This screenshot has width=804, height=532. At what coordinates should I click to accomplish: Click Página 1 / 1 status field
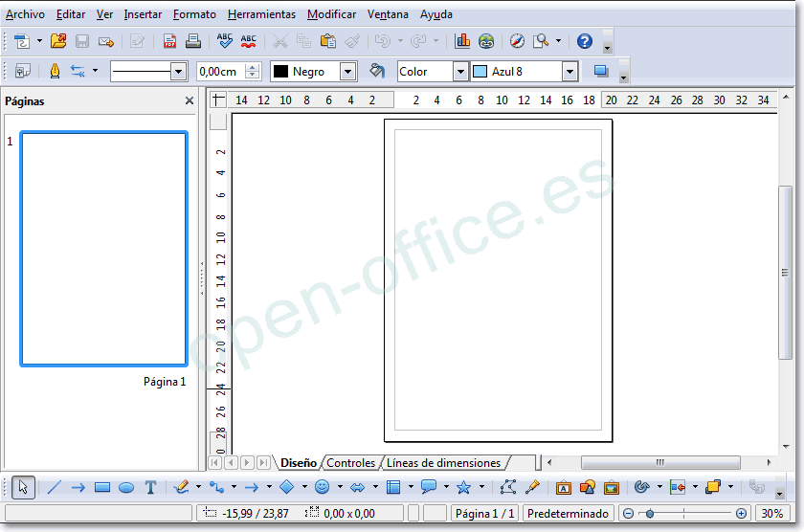(484, 514)
